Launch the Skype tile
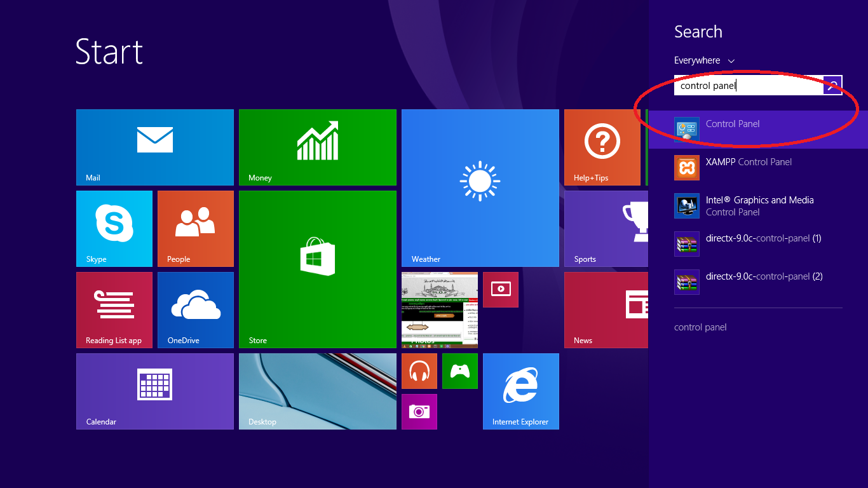The image size is (868, 488). (114, 228)
